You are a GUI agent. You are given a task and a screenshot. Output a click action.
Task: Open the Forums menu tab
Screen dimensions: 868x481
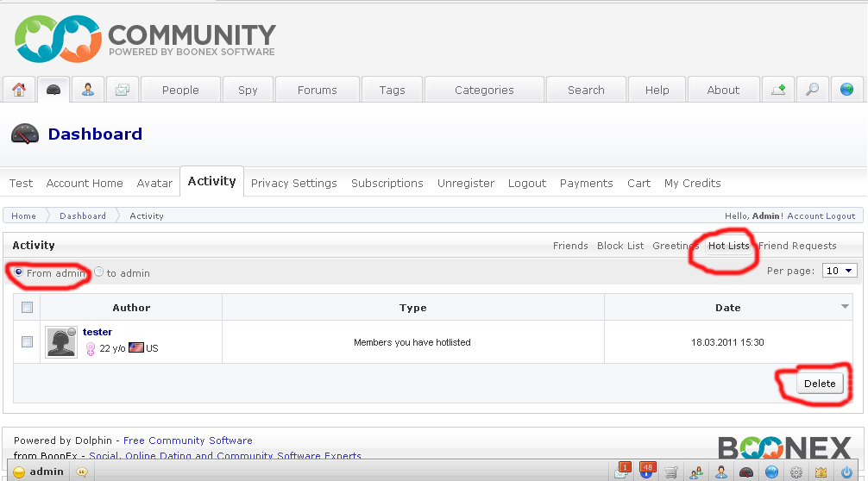pyautogui.click(x=317, y=90)
